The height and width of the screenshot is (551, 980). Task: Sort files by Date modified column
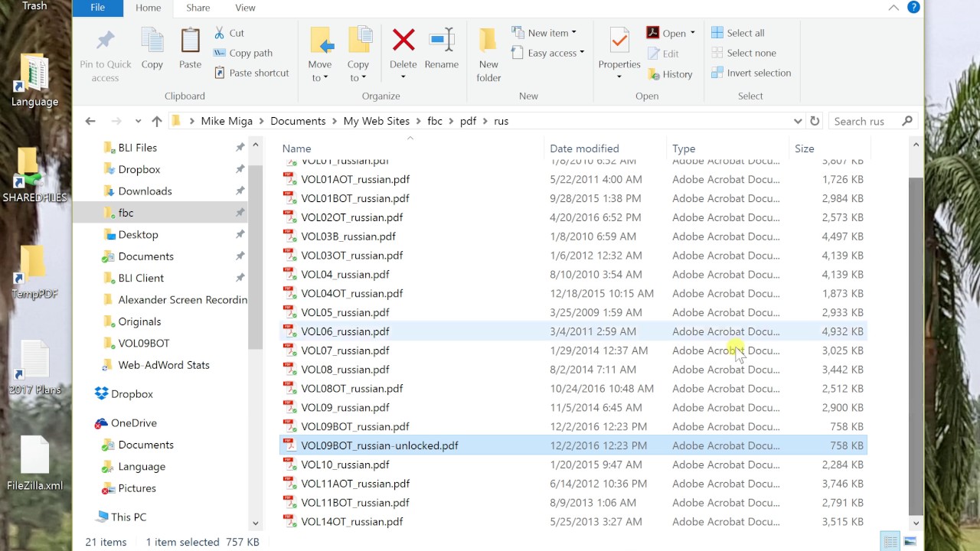click(584, 148)
